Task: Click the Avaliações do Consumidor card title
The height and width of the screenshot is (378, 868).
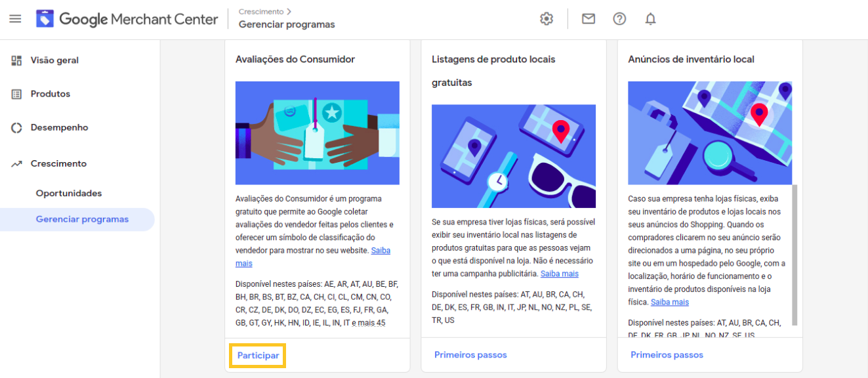Action: pos(295,59)
